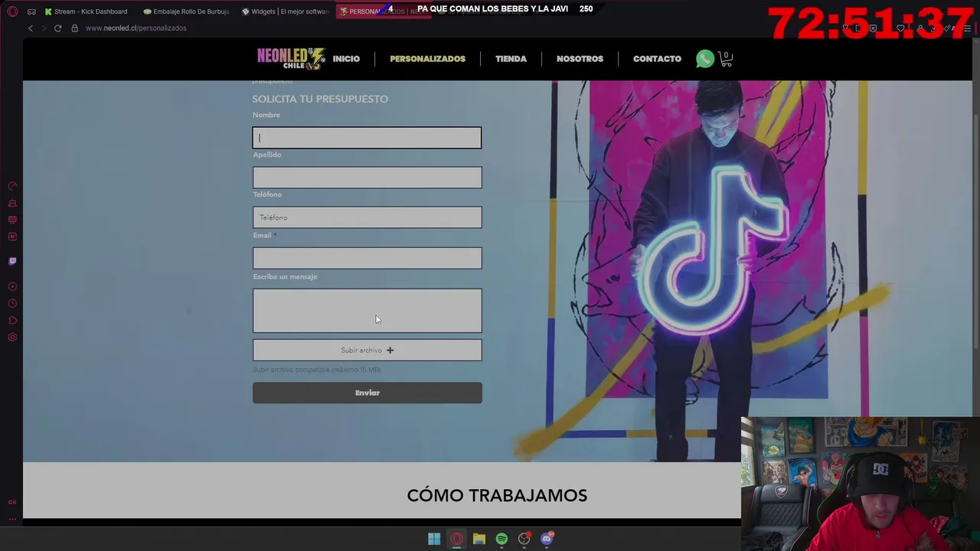Switch to the Widgets tab
Screen dimensions: 980x551
click(285, 11)
